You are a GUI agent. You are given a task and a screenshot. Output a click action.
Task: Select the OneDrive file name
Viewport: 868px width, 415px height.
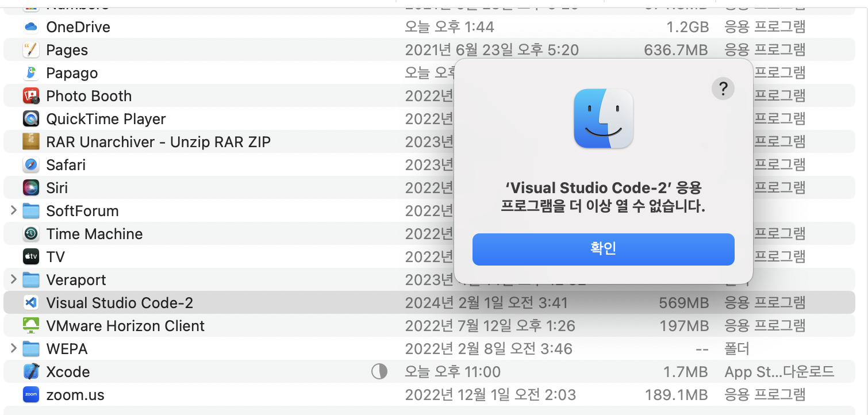click(78, 27)
